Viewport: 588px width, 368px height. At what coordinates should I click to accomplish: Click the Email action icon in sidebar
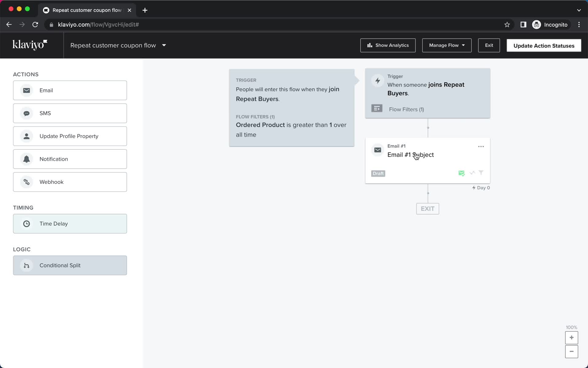pos(26,90)
